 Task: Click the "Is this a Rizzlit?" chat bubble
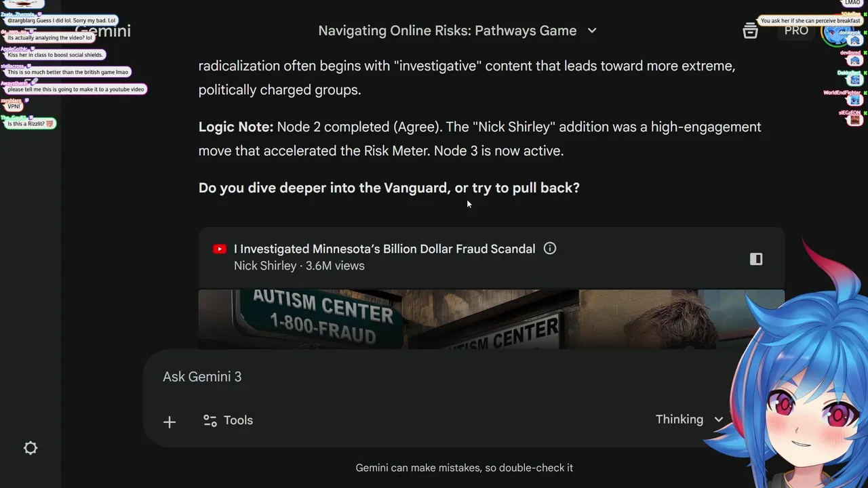pyautogui.click(x=31, y=124)
